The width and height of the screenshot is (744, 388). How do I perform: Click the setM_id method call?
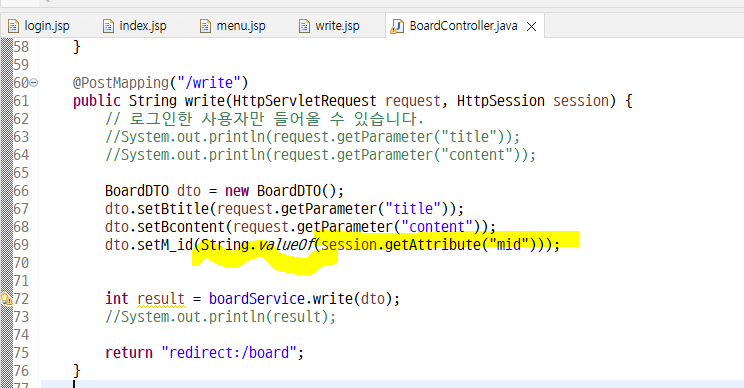pos(165,245)
